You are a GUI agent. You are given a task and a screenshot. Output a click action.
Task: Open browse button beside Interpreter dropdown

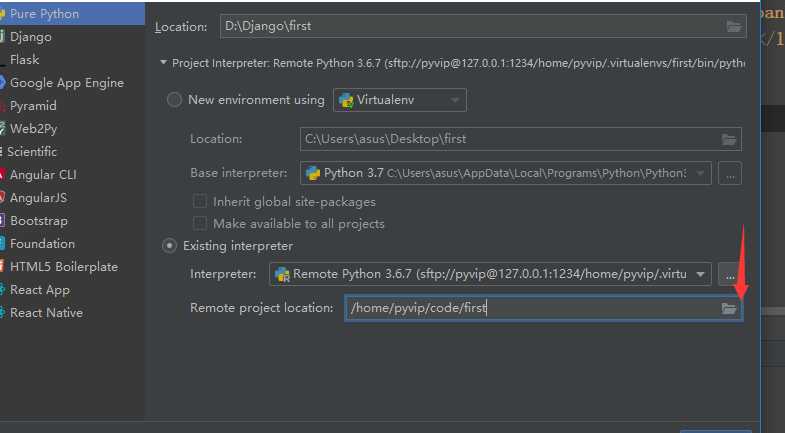click(730, 274)
